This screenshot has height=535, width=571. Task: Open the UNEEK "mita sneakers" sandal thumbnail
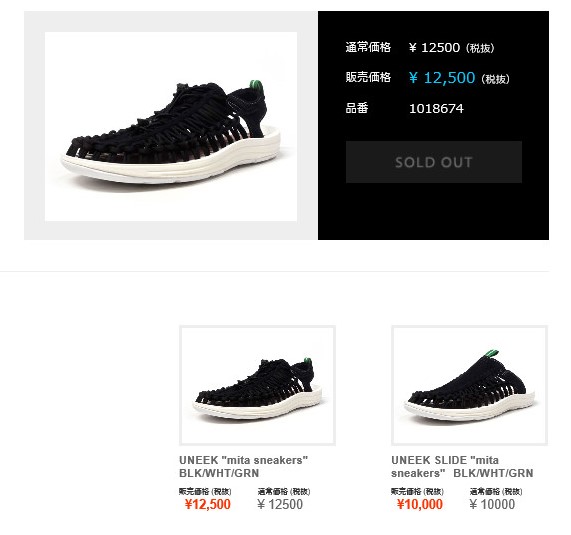257,385
